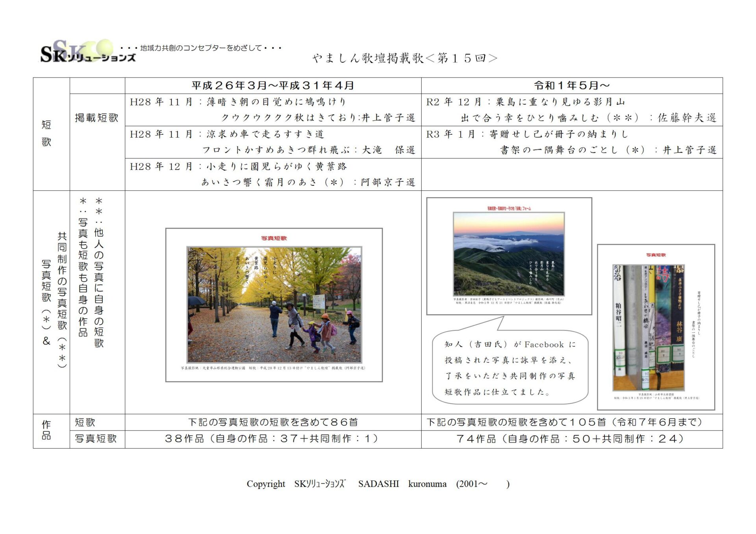Screen dimensions: 756x534
Task: Select the line ending 佐藤幹夫選
Action: click(x=589, y=118)
